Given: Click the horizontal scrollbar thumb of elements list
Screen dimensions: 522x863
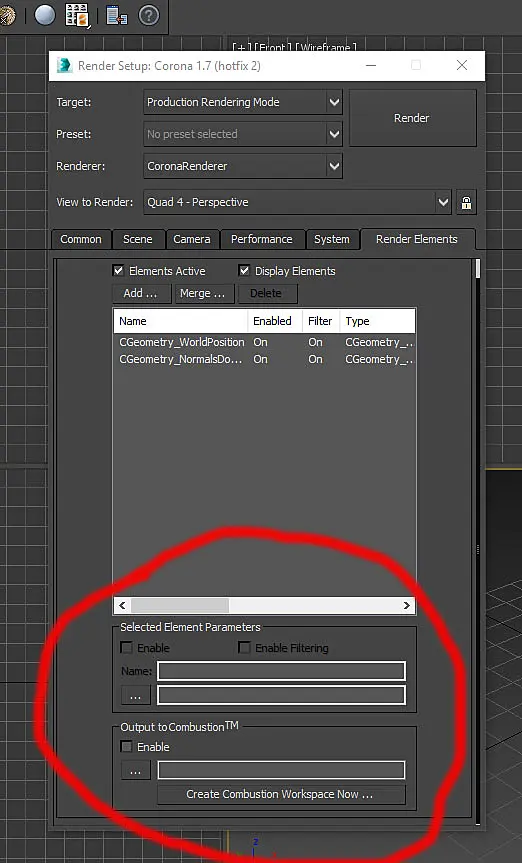Looking at the screenshot, I should pyautogui.click(x=180, y=605).
